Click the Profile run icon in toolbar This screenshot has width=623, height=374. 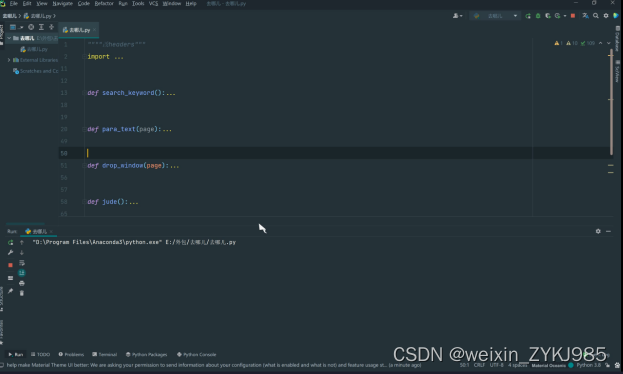[558, 16]
